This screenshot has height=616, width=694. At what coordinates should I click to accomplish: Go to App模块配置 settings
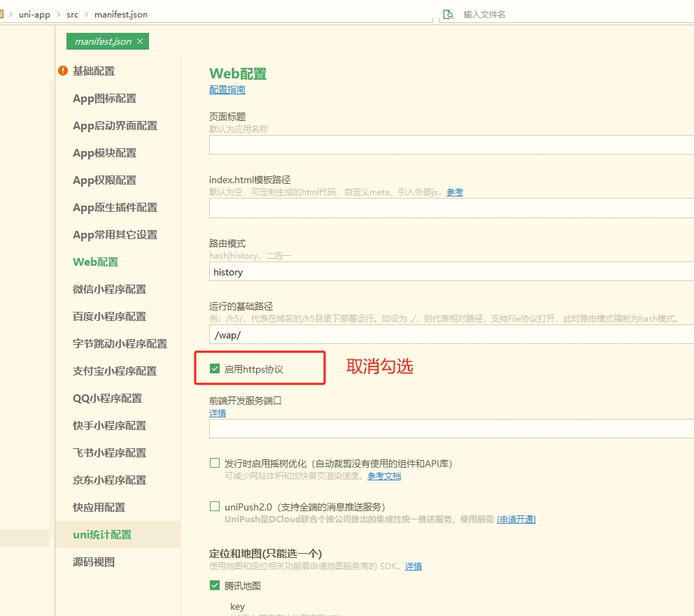(104, 153)
